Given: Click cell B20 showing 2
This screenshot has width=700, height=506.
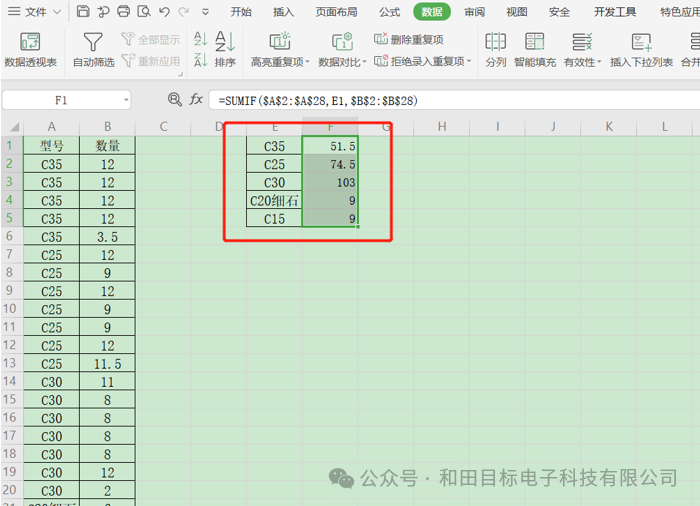Looking at the screenshot, I should [x=107, y=490].
